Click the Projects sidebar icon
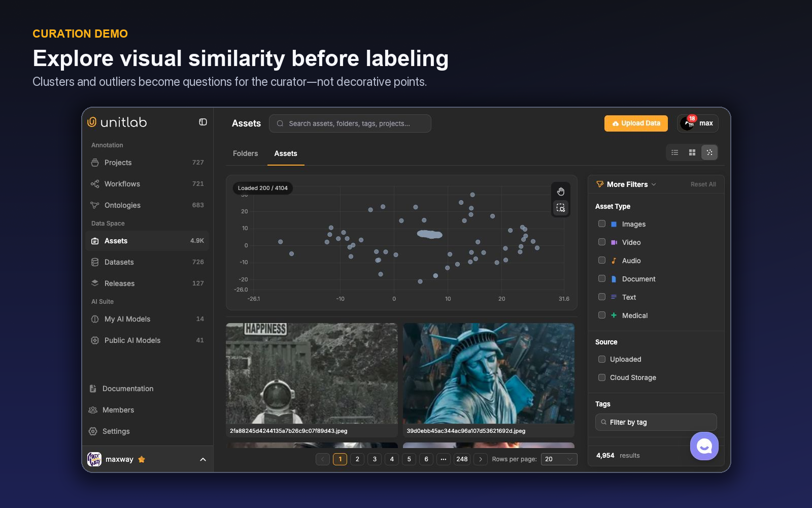 (95, 163)
